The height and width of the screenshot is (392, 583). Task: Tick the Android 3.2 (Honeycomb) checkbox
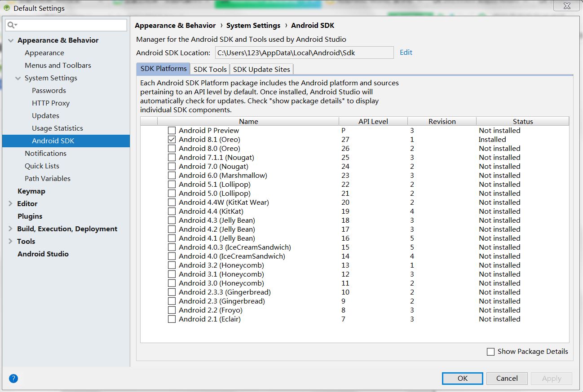pos(172,265)
